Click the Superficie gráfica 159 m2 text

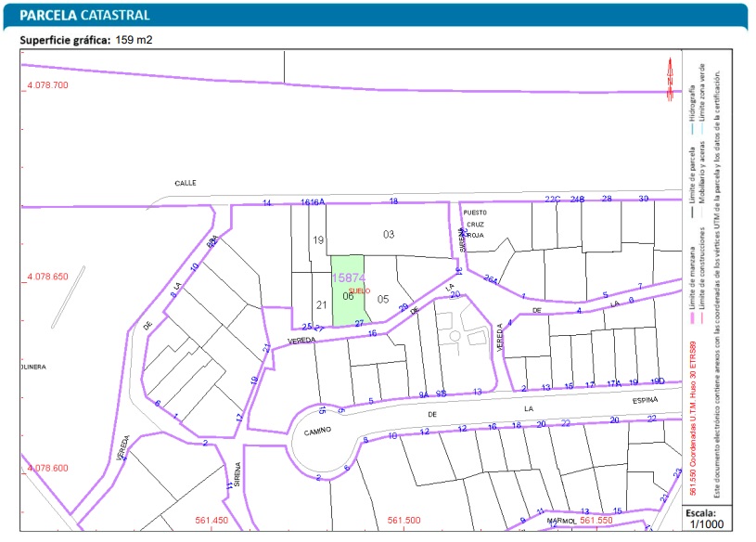85,40
